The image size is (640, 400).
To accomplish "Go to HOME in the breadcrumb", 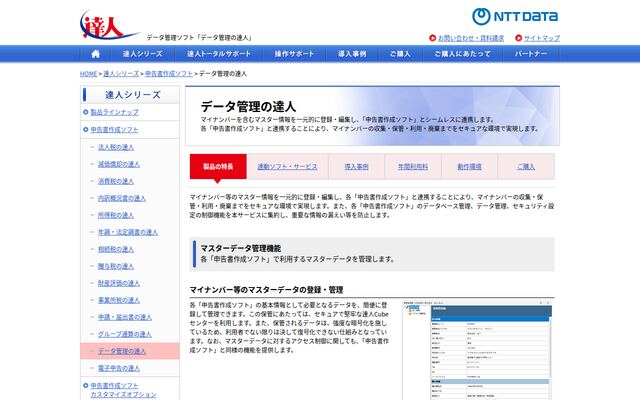I will 89,74.
